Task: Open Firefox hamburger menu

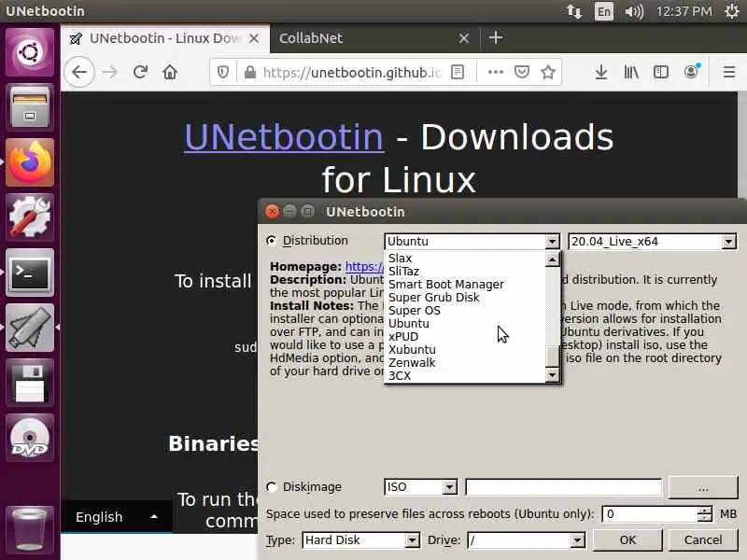Action: click(729, 73)
